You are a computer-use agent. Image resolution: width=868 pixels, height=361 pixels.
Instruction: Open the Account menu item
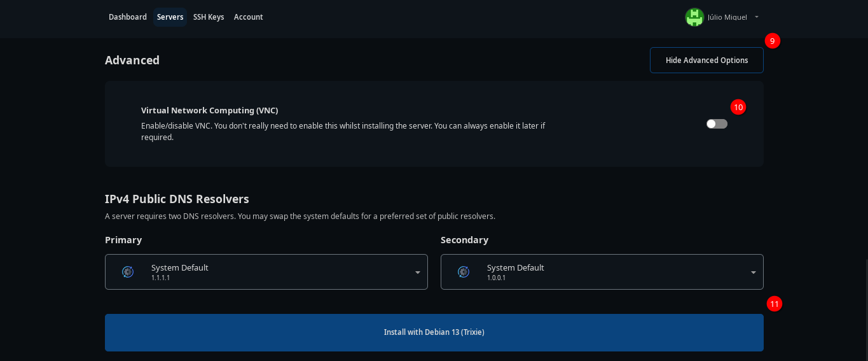tap(248, 17)
